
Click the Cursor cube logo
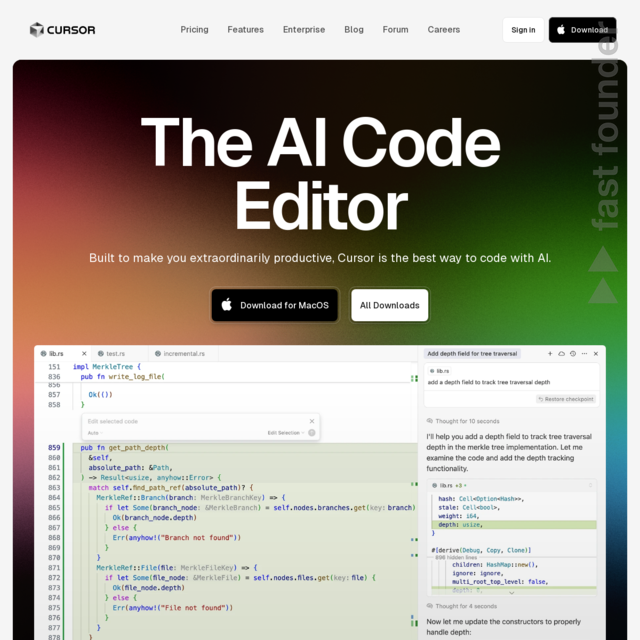coord(37,30)
